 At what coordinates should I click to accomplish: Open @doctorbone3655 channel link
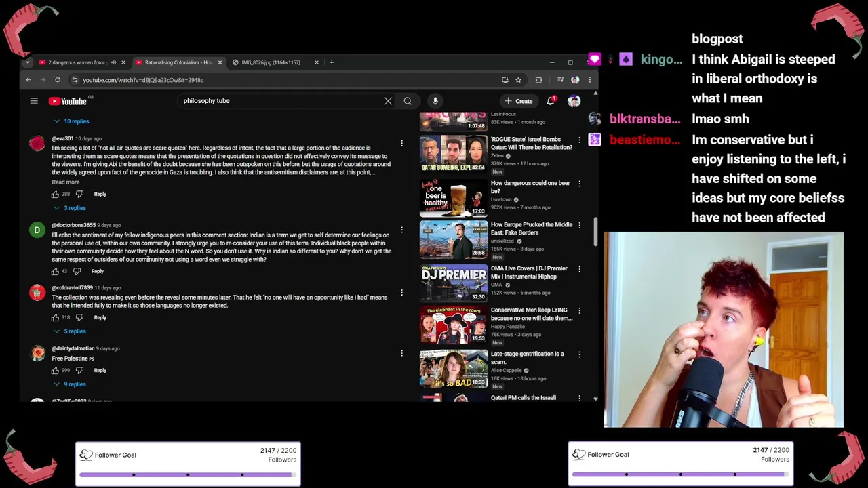click(x=74, y=225)
